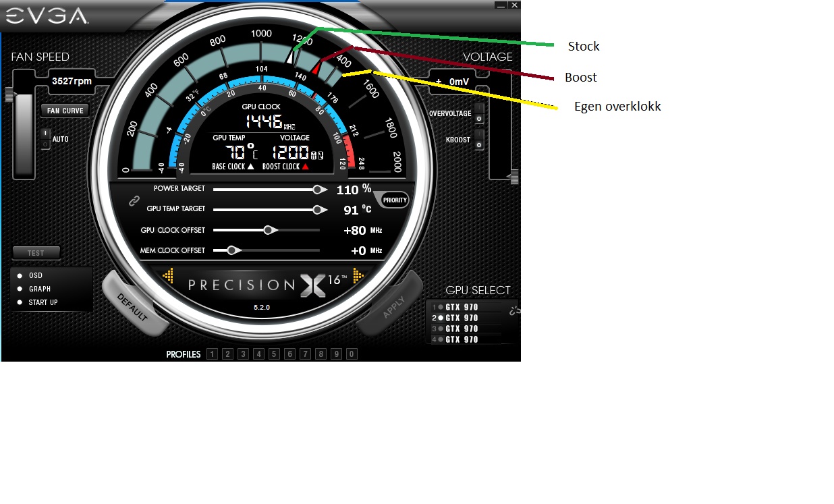Click the 91 °C temp target value
This screenshot has height=504, width=834.
[x=358, y=210]
